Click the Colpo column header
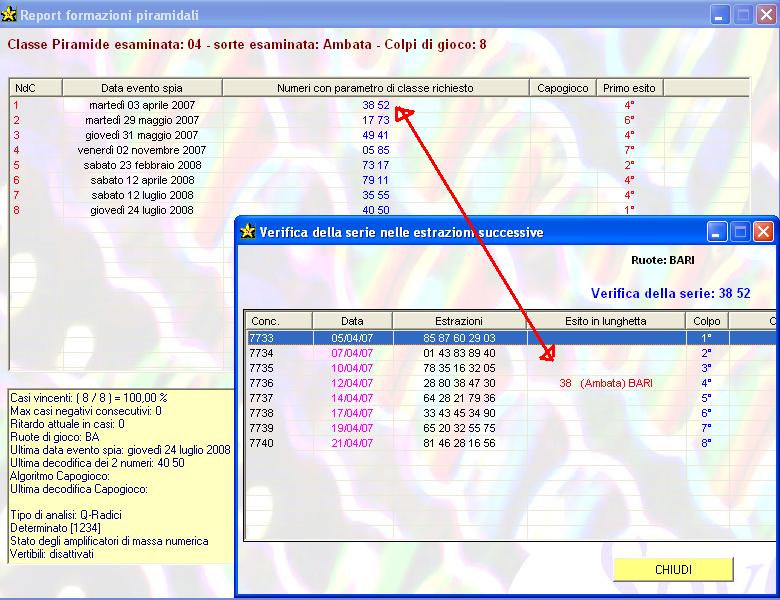 tap(706, 321)
